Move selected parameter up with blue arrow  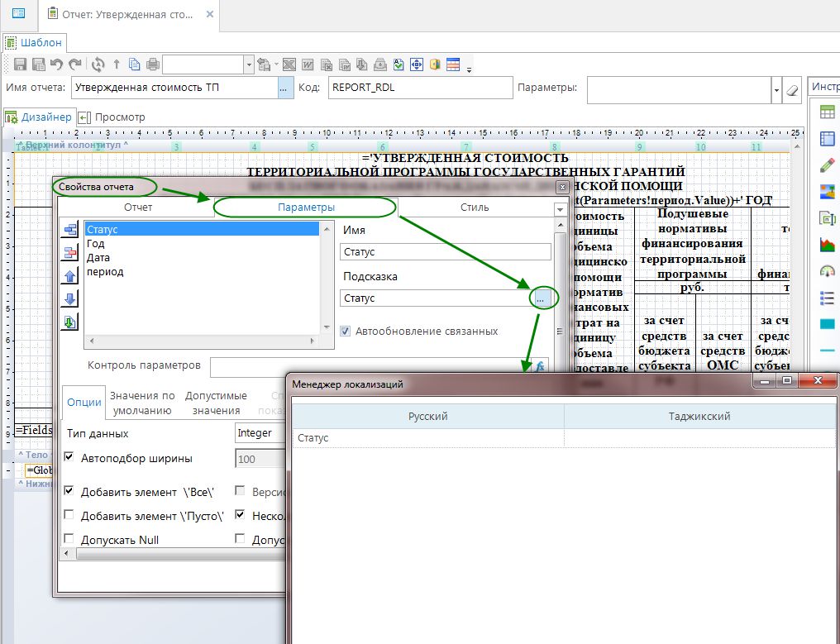pos(70,276)
